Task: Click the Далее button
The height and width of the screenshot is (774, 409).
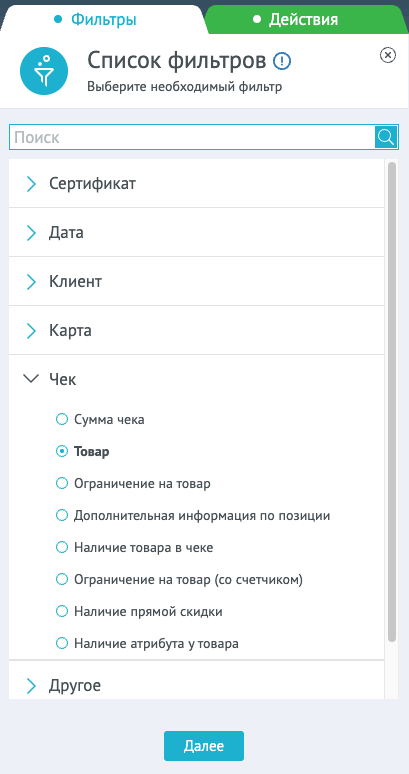Action: point(204,746)
